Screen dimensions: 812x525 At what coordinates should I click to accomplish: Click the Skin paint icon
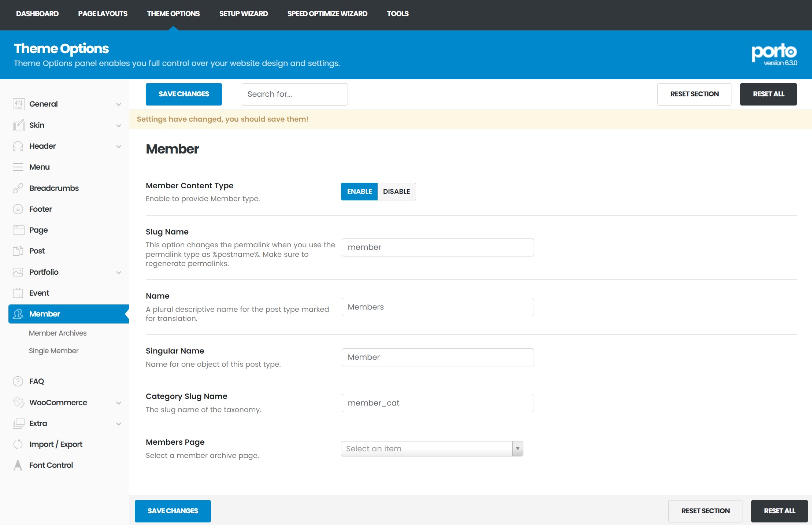18,125
